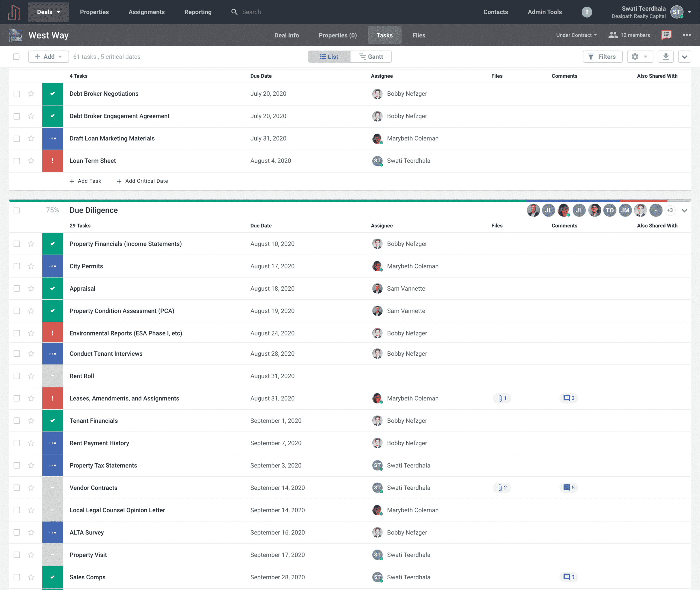This screenshot has height=590, width=700.
Task: View comments on Leases, Amendments, and Assignments
Action: (568, 398)
